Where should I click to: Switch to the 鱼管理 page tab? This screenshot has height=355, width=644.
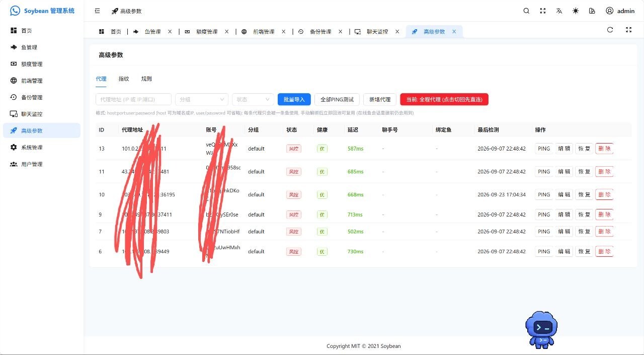pos(152,32)
